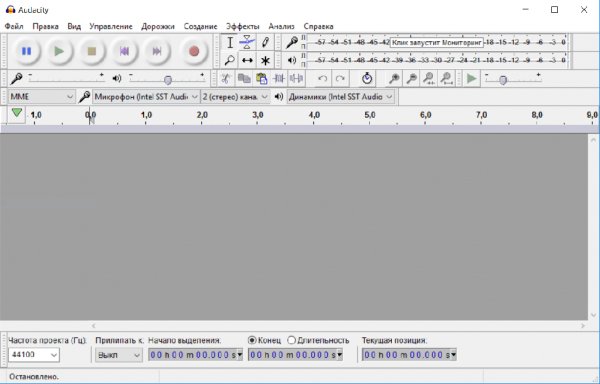Image resolution: width=600 pixels, height=384 pixels.
Task: Click the Play-at-speed green arrow
Action: (x=471, y=79)
